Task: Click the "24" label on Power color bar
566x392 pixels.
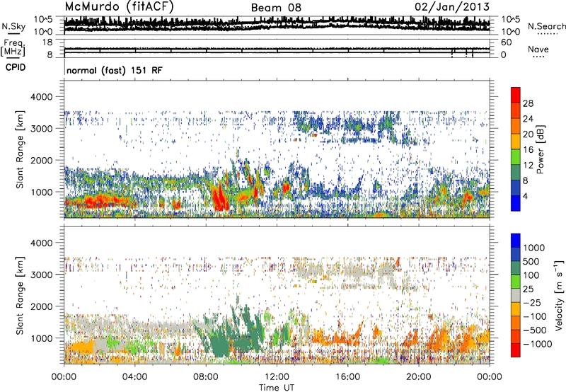Action: (x=528, y=119)
